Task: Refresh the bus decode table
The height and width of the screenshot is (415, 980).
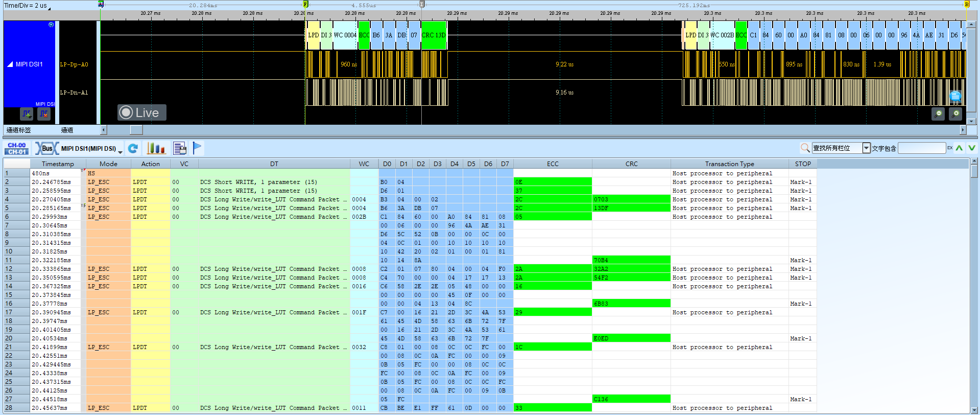Action: click(x=133, y=149)
